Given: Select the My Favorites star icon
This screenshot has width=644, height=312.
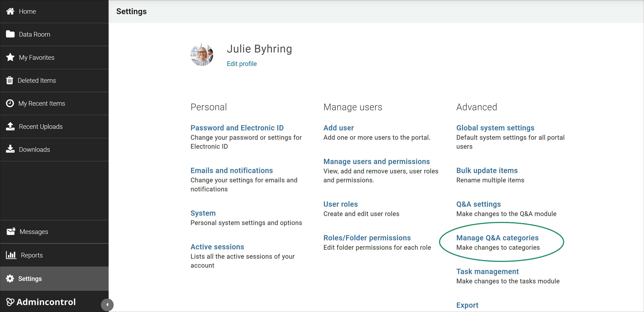Looking at the screenshot, I should [10, 57].
